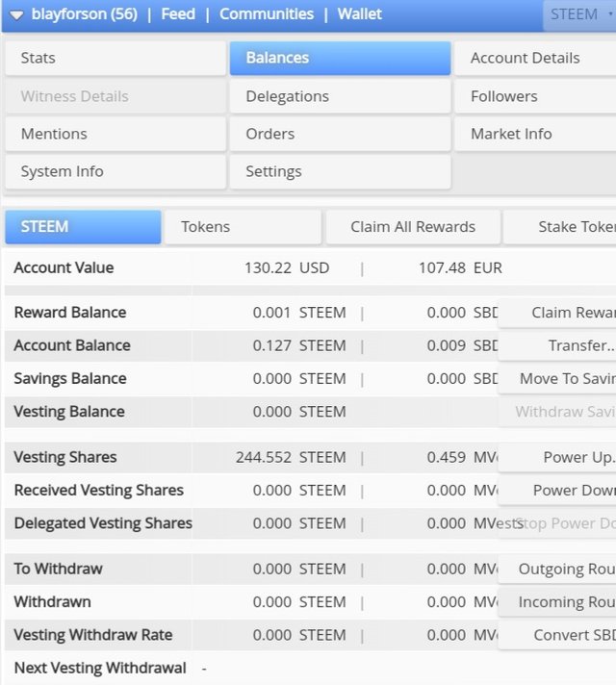This screenshot has width=616, height=685.
Task: Click the Vesting Balance label
Action: click(69, 412)
